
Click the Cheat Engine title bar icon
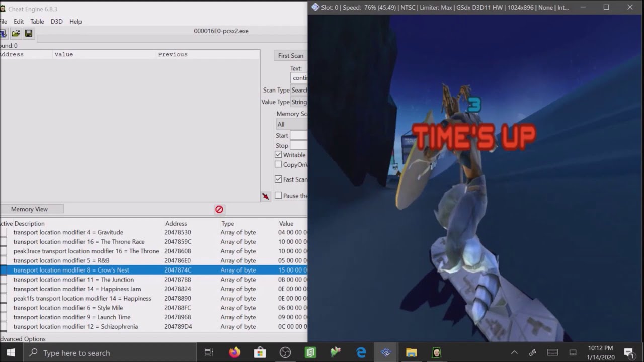(x=3, y=9)
